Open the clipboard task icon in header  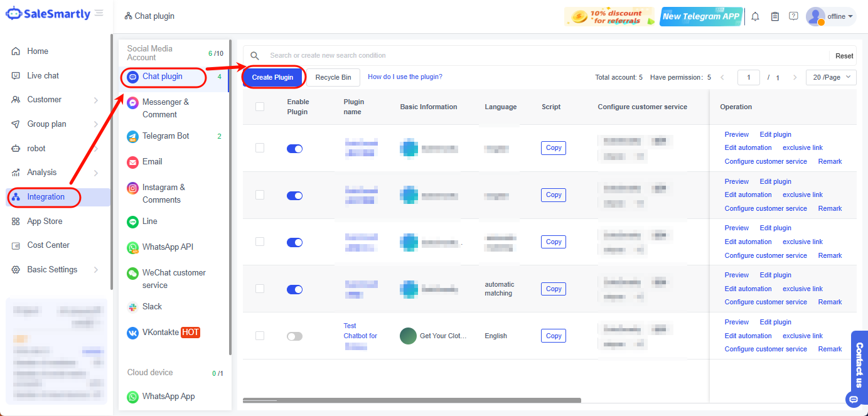(x=774, y=16)
